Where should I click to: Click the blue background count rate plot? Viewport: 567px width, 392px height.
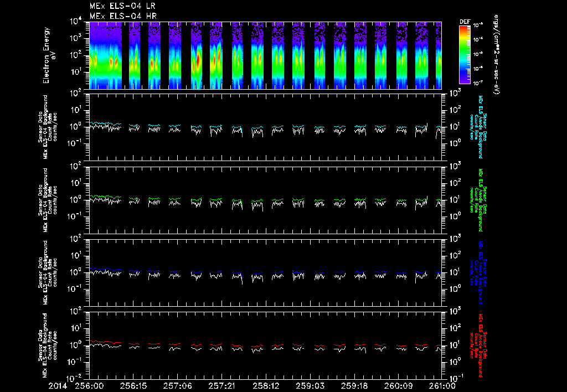tap(265, 272)
